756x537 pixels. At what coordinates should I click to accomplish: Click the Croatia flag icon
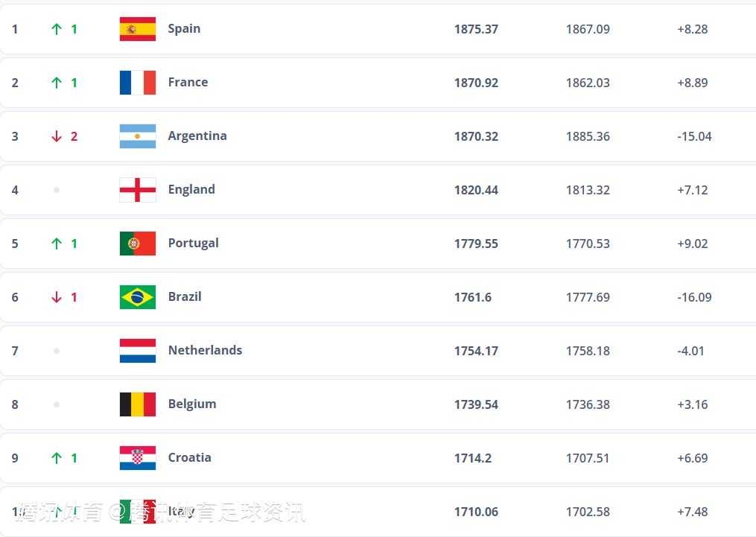pos(138,458)
